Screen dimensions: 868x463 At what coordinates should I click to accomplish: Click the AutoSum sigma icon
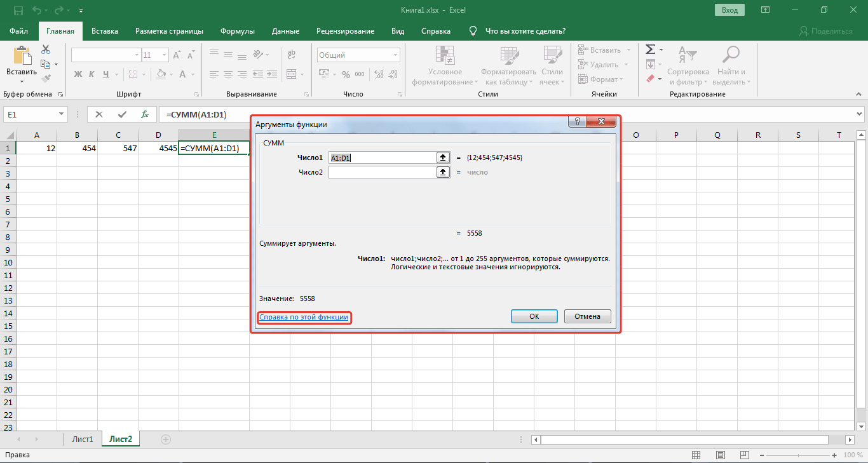point(650,50)
